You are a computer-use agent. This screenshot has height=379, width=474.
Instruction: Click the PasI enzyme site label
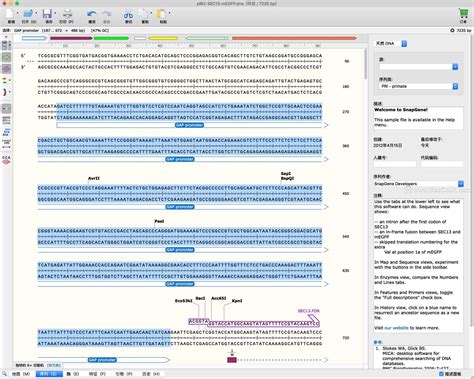(x=159, y=221)
